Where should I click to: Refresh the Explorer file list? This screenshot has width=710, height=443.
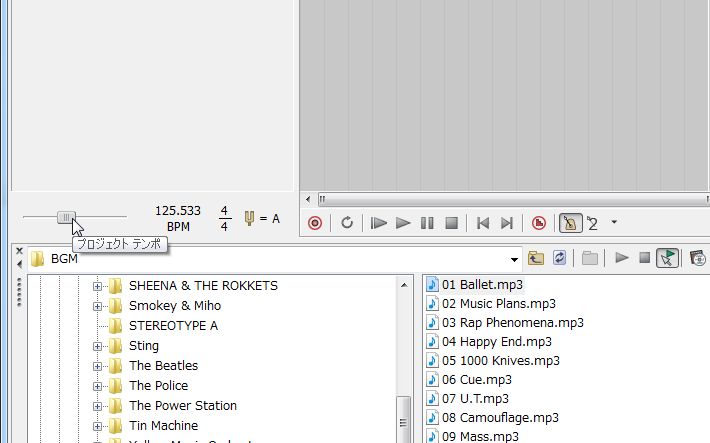click(x=560, y=258)
